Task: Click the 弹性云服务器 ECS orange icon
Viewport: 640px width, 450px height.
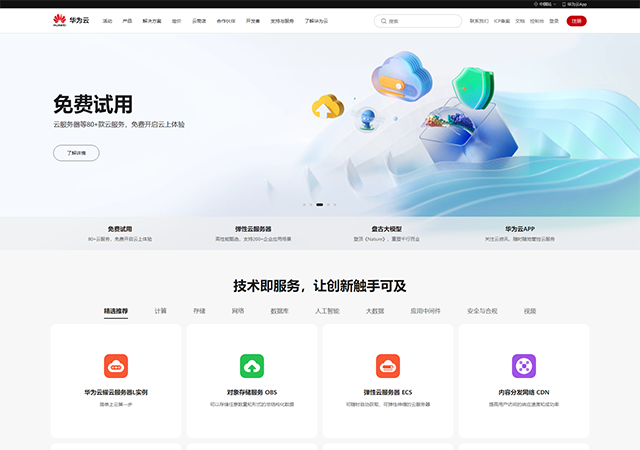Action: tap(388, 365)
